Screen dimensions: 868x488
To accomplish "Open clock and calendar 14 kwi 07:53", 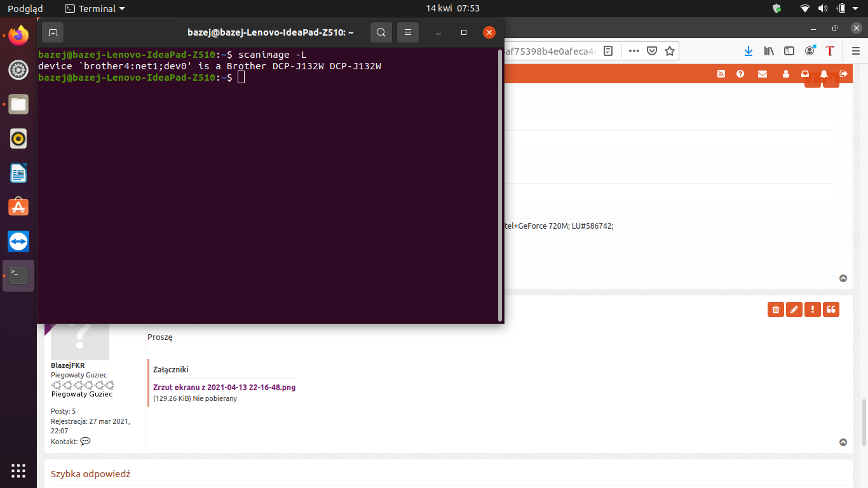I will (x=452, y=8).
